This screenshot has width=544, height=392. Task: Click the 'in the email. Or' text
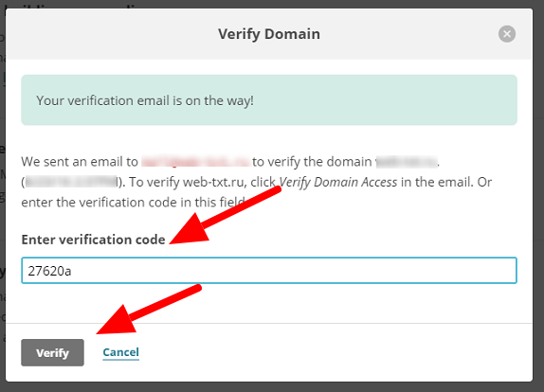tap(446, 182)
